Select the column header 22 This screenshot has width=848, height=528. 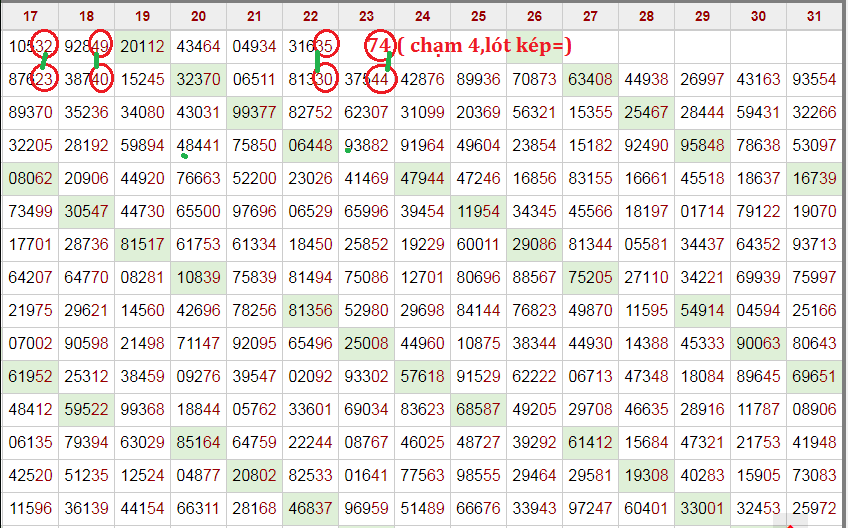[x=310, y=16]
